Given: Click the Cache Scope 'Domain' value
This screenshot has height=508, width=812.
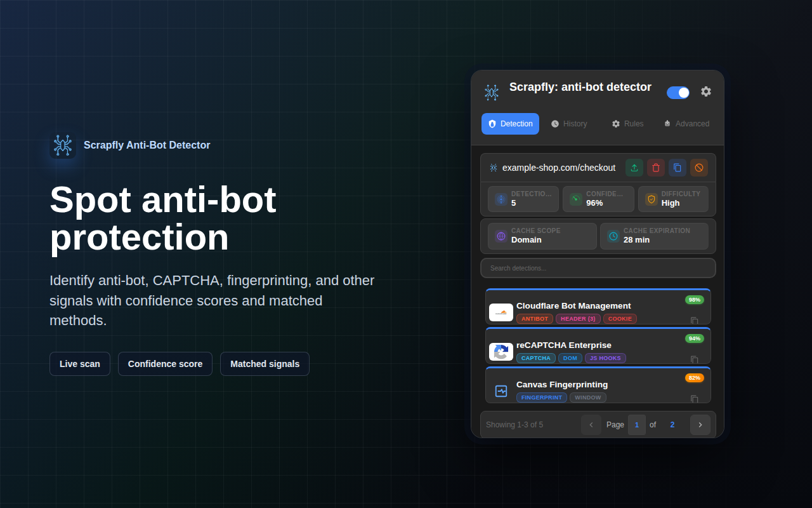Looking at the screenshot, I should click(x=527, y=240).
